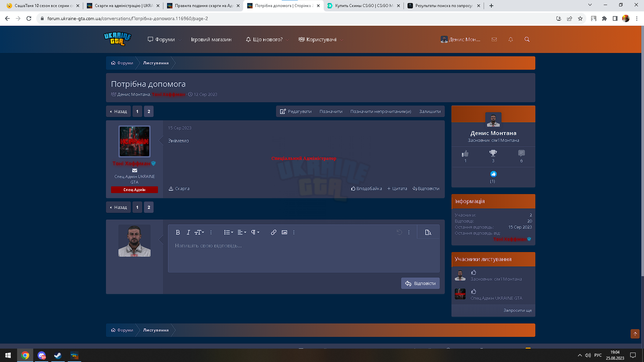
Task: Open the paragraph format dropdown in editor
Action: point(255,232)
